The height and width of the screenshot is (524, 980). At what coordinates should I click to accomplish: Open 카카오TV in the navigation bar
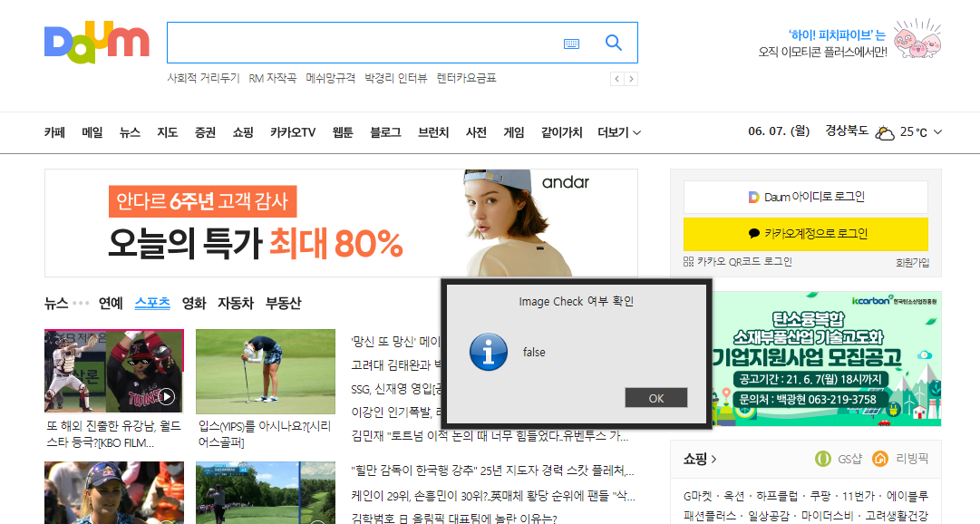(293, 132)
